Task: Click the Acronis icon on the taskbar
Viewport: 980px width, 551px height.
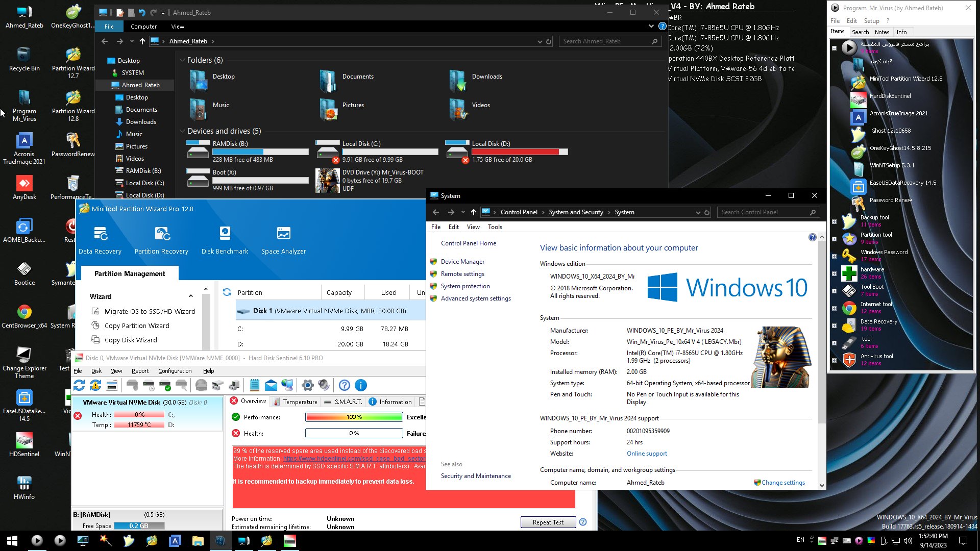Action: coord(175,541)
